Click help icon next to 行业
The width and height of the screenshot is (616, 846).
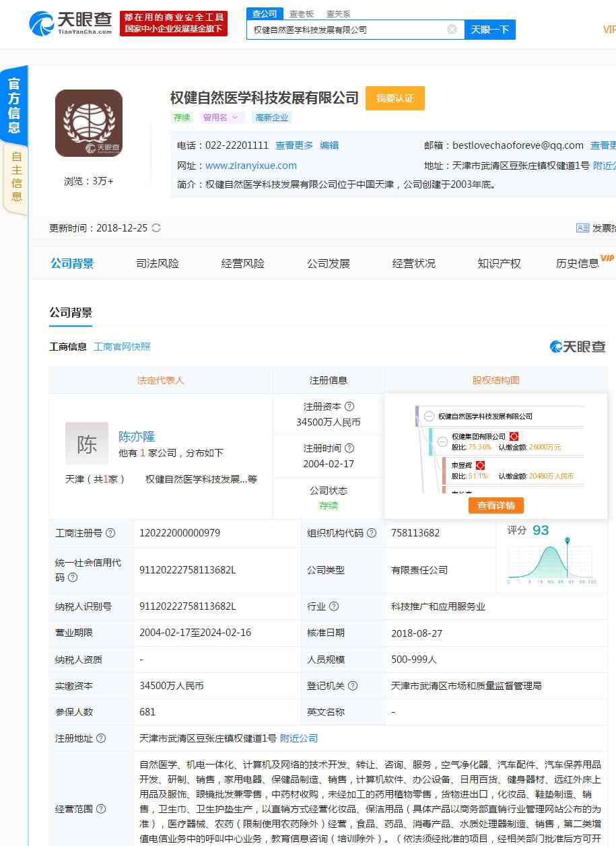point(334,606)
